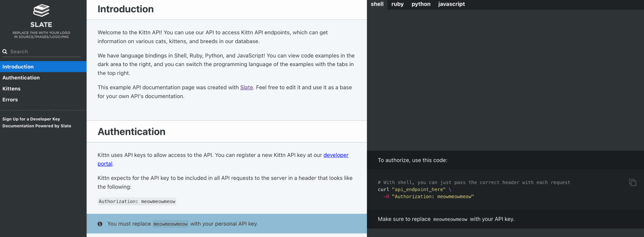Select the javascript language tab
Image resolution: width=644 pixels, height=237 pixels.
(451, 4)
